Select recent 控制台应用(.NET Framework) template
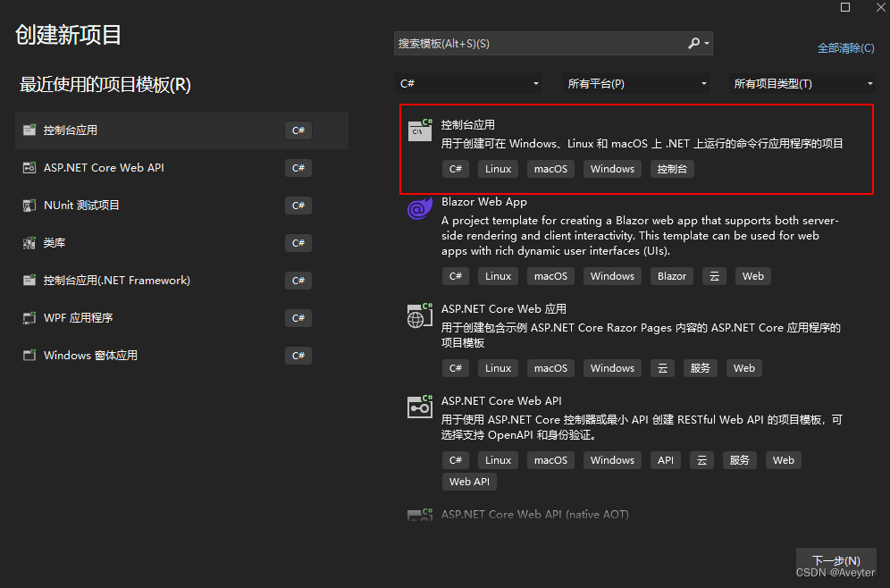The width and height of the screenshot is (890, 588). coord(181,280)
